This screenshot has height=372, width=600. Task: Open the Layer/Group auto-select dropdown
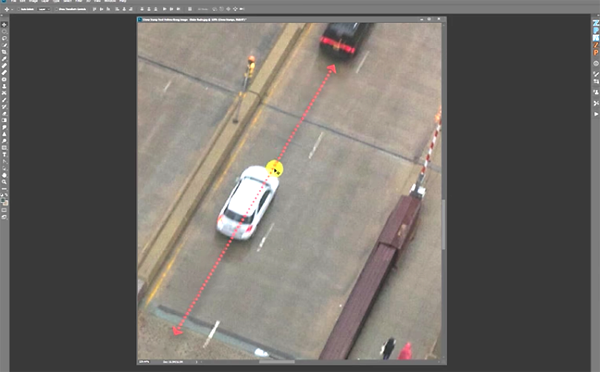[x=44, y=9]
